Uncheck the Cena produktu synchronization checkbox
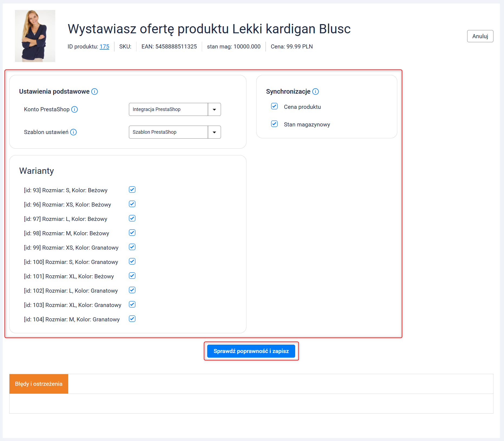The height and width of the screenshot is (441, 504). (x=274, y=106)
